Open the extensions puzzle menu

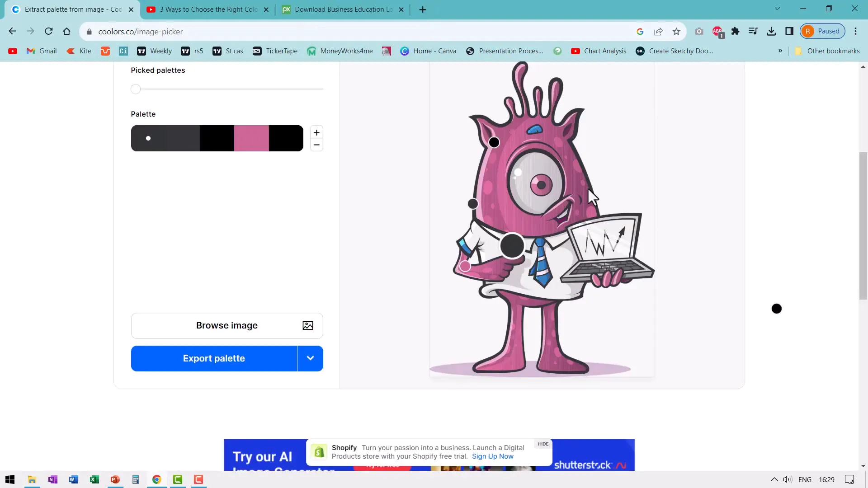(x=735, y=31)
